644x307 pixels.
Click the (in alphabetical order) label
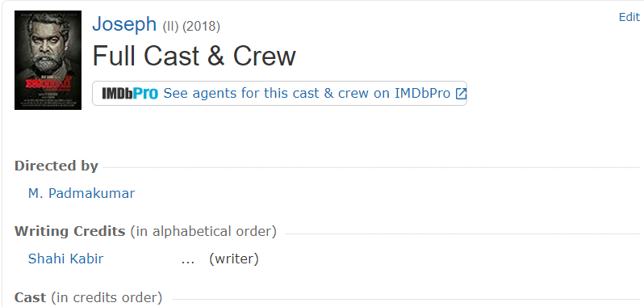pyautogui.click(x=203, y=231)
